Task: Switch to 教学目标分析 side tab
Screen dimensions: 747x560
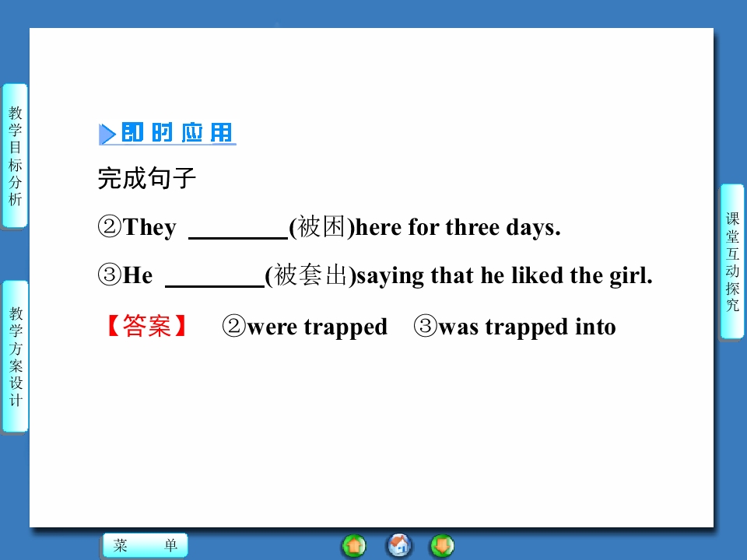Action: click(15, 156)
